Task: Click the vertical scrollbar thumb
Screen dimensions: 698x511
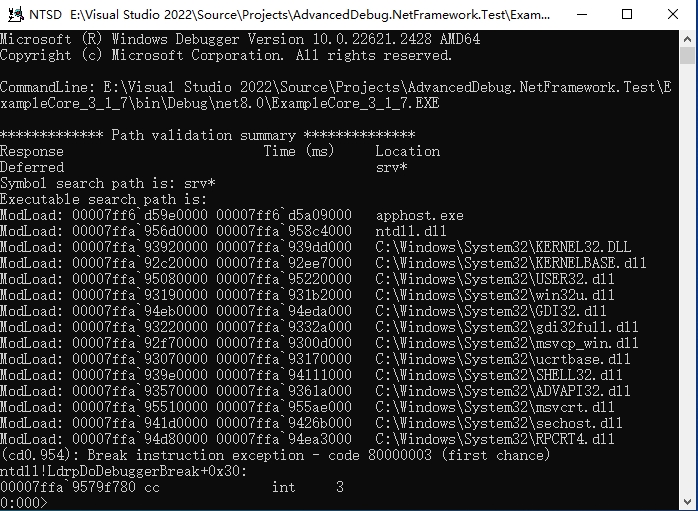Action: (x=687, y=56)
